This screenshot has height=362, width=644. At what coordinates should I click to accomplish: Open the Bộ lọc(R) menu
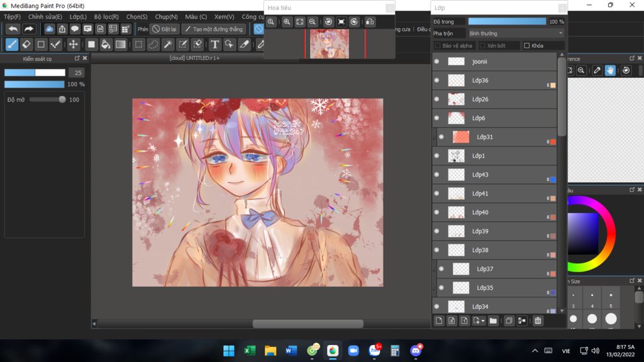pyautogui.click(x=106, y=17)
